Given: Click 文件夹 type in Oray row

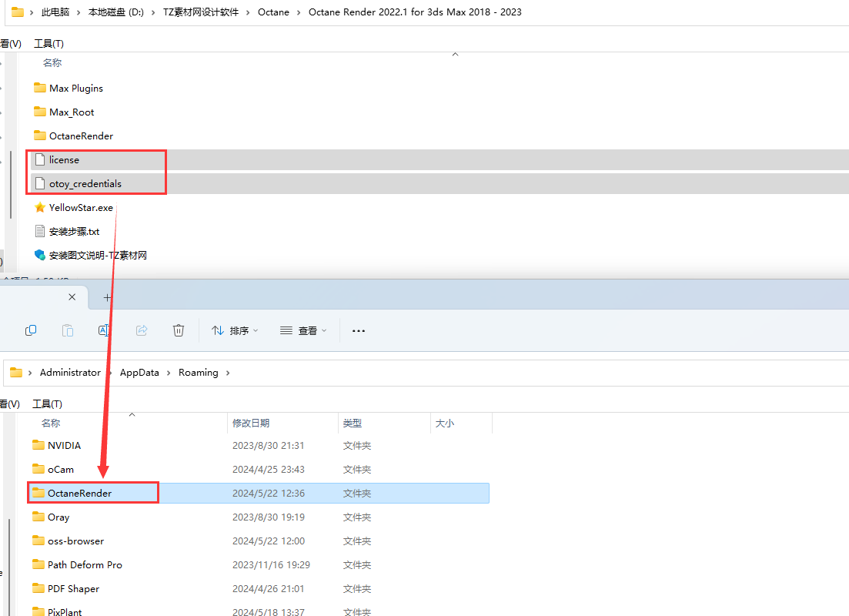Looking at the screenshot, I should [357, 517].
